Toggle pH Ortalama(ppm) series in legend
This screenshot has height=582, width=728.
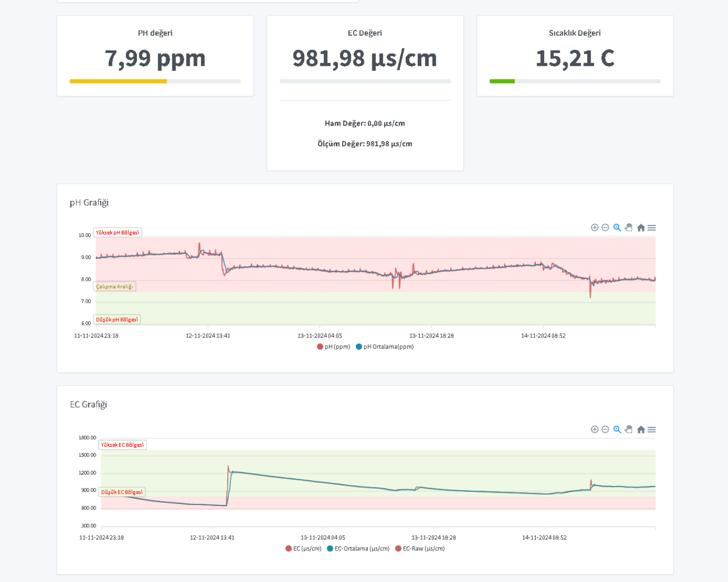pyautogui.click(x=385, y=347)
